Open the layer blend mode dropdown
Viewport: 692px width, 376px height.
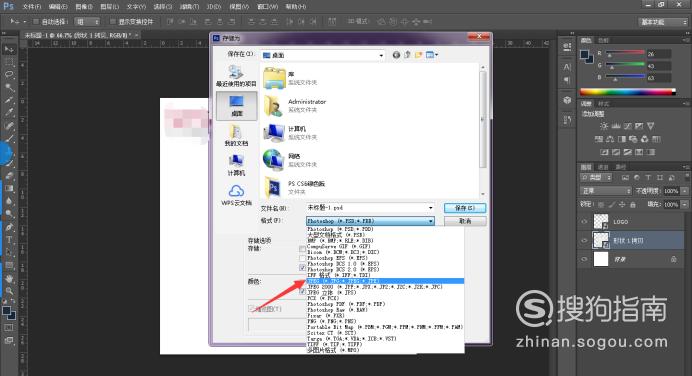pyautogui.click(x=606, y=191)
